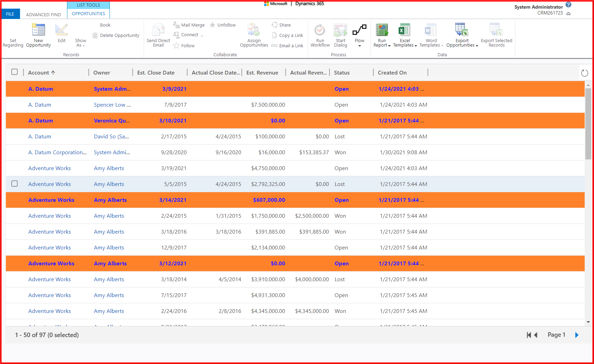Open the FILE tab

click(10, 14)
